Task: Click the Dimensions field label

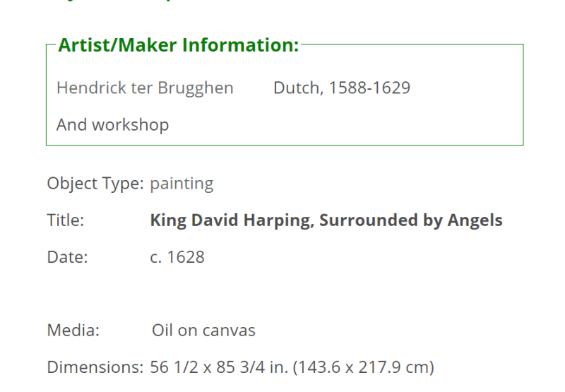Action: [95, 367]
